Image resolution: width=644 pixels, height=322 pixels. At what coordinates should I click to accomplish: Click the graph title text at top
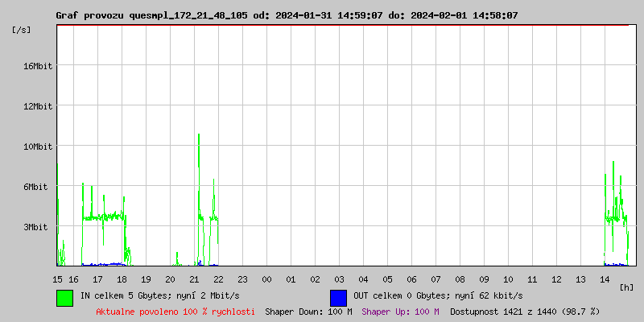pos(287,15)
